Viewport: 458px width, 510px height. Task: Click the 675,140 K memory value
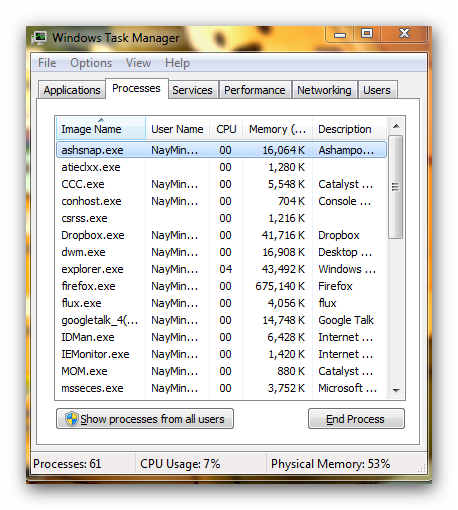[x=280, y=286]
